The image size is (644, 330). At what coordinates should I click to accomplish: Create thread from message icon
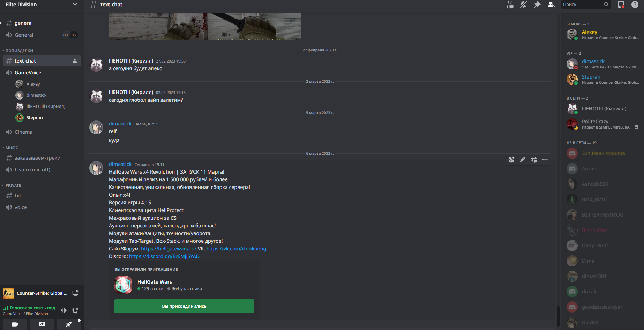pyautogui.click(x=534, y=160)
